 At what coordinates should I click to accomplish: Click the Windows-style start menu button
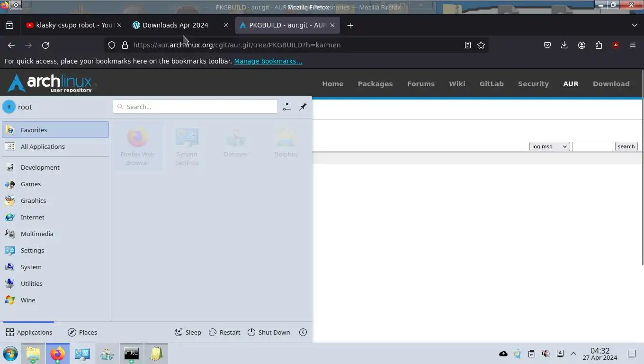pyautogui.click(x=10, y=354)
